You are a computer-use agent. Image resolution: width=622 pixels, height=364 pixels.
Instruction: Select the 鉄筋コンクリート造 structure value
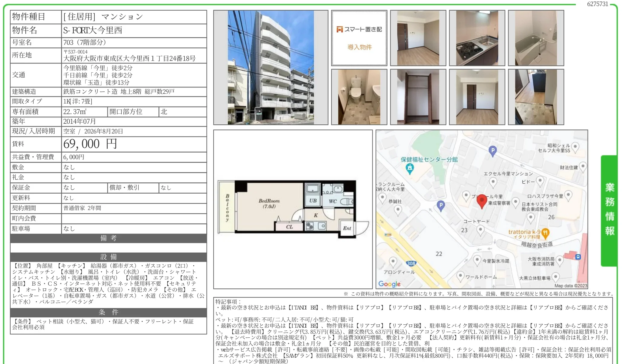click(x=90, y=91)
